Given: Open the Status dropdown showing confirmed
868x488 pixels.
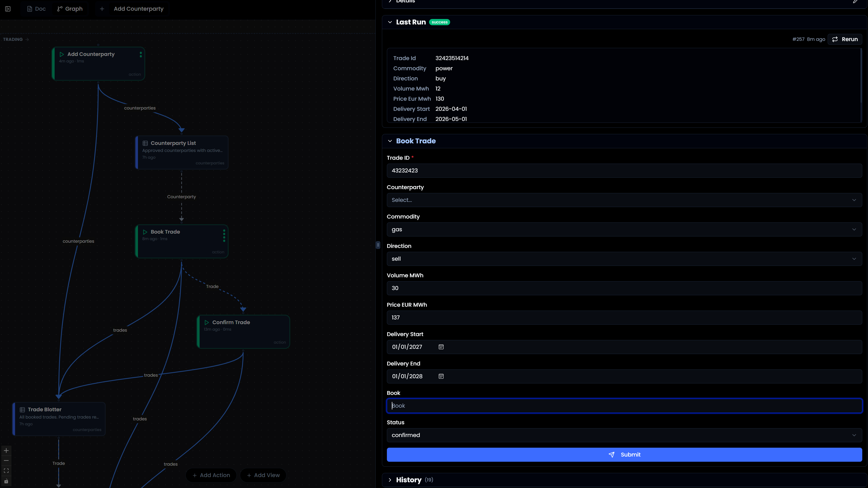Looking at the screenshot, I should tap(624, 435).
